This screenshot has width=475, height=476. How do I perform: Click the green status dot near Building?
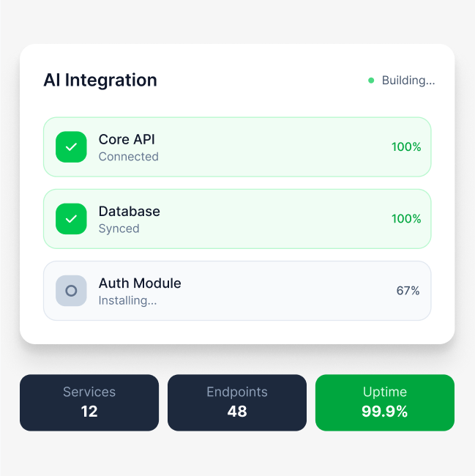coord(371,81)
